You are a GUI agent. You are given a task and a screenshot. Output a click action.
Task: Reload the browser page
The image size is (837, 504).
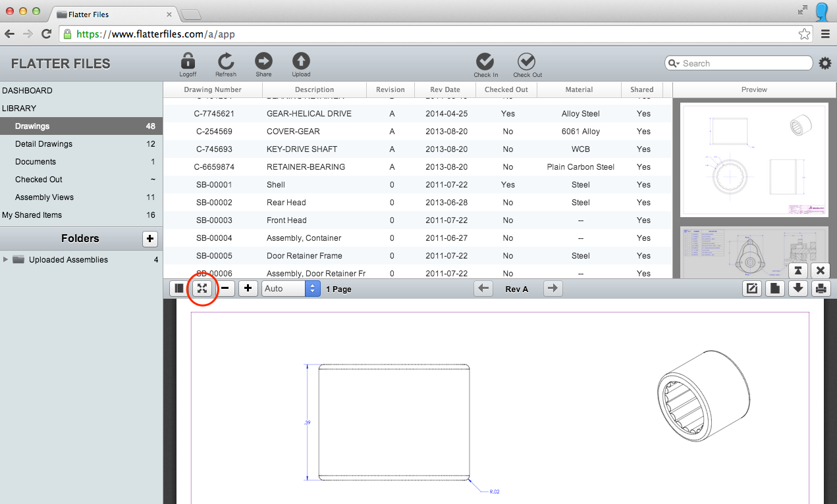(46, 34)
